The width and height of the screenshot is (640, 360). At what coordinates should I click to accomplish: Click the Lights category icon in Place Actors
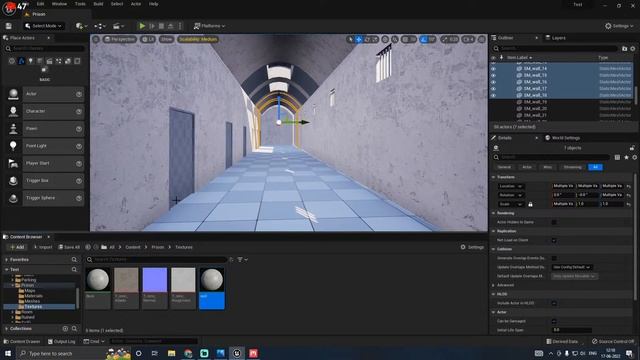coord(31,61)
